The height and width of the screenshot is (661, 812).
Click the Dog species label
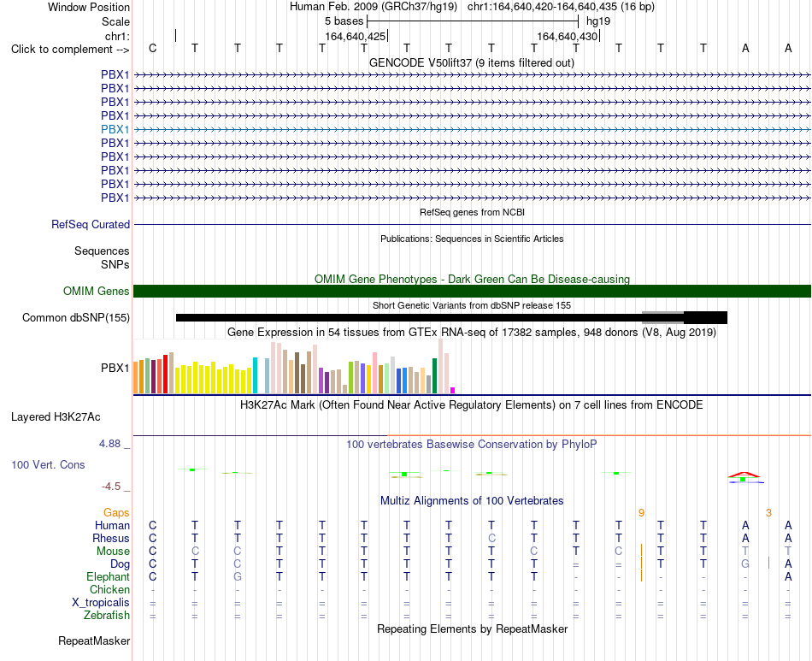(x=120, y=564)
